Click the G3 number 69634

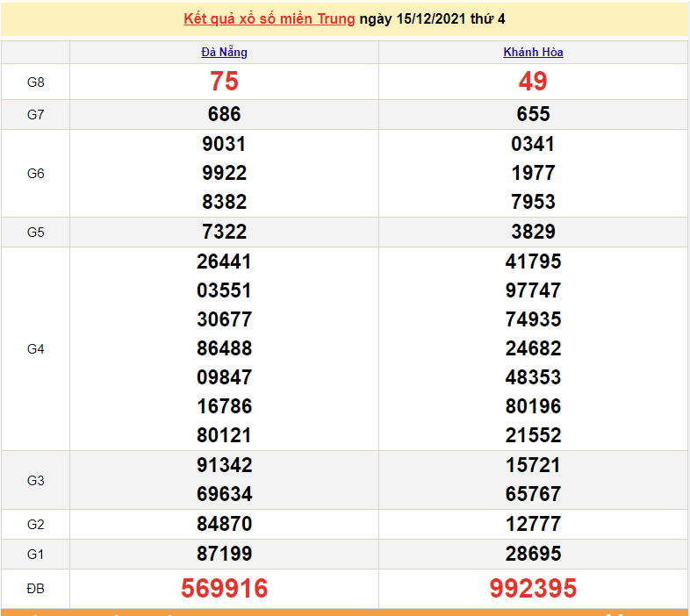pyautogui.click(x=224, y=494)
